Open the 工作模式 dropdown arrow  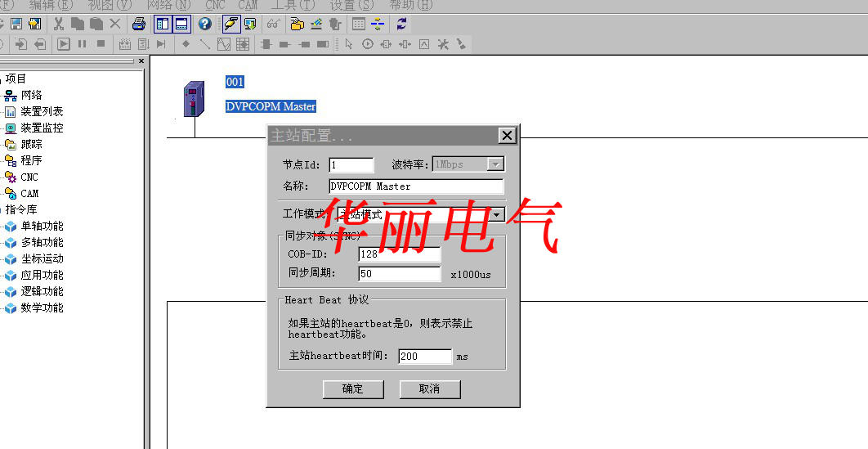tap(497, 214)
